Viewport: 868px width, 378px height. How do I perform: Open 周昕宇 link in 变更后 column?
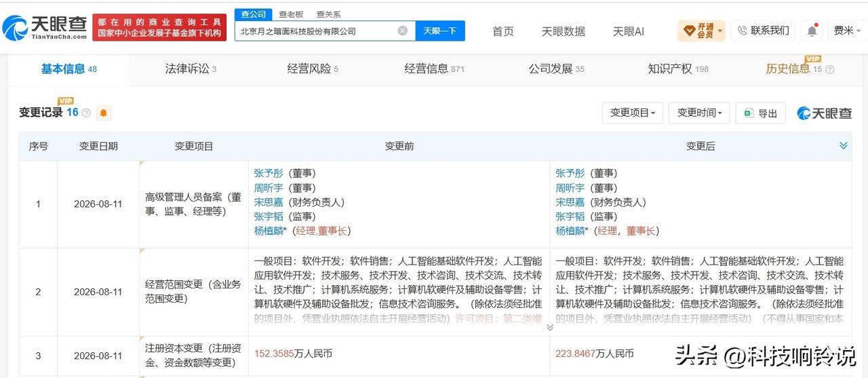point(570,187)
